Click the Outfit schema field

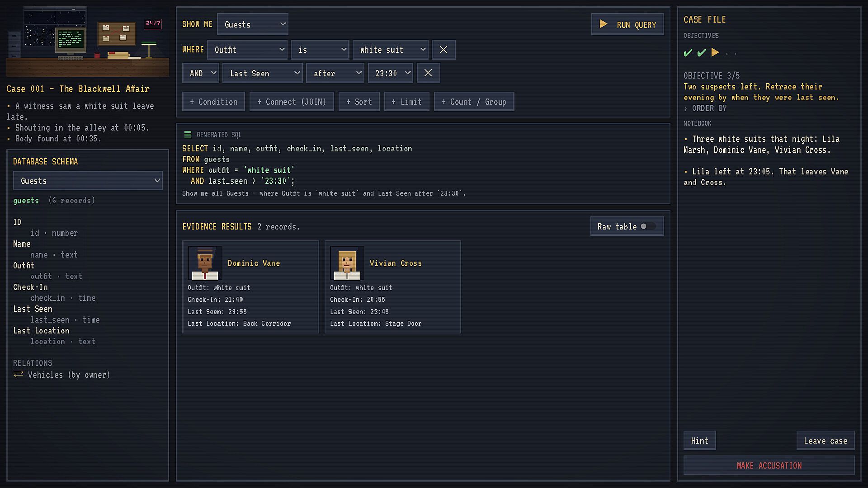(x=24, y=266)
